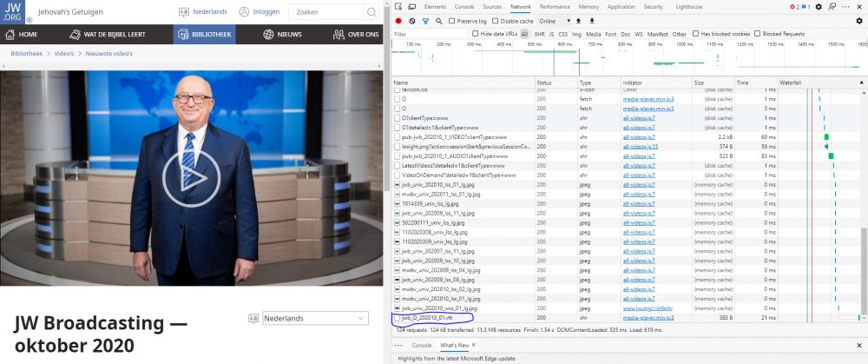Image resolution: width=868 pixels, height=364 pixels.
Task: Click the JW.ORG logo
Action: (x=13, y=12)
